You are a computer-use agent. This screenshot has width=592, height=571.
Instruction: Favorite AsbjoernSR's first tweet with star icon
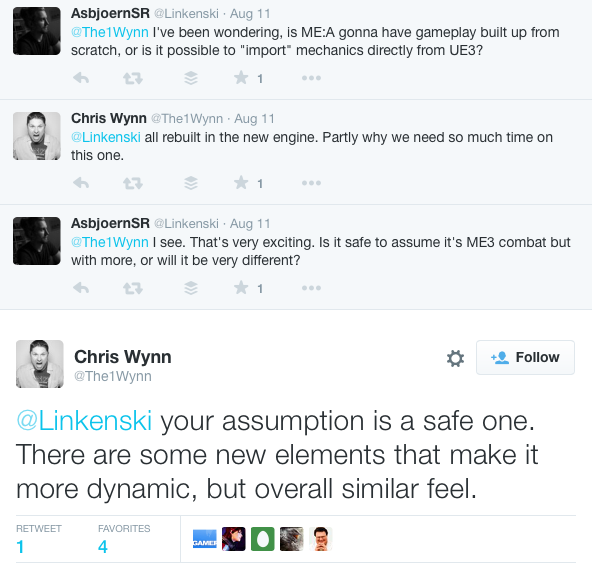(x=241, y=78)
